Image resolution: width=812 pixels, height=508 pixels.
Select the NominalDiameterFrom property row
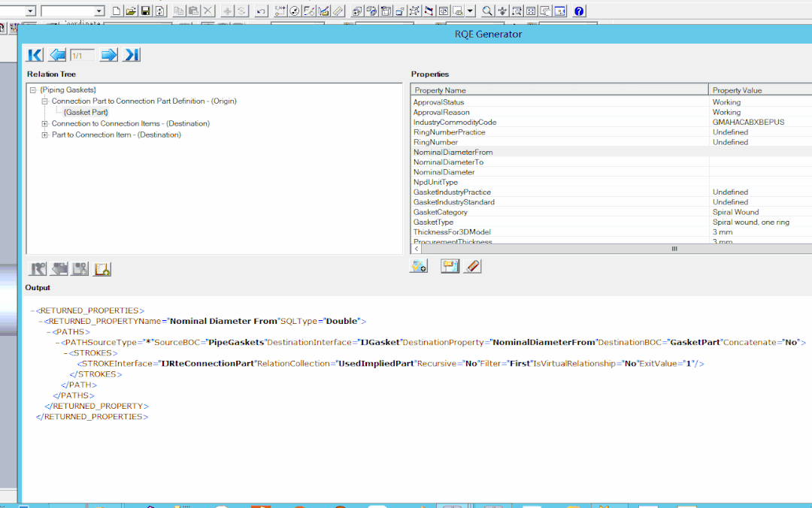[x=611, y=153]
